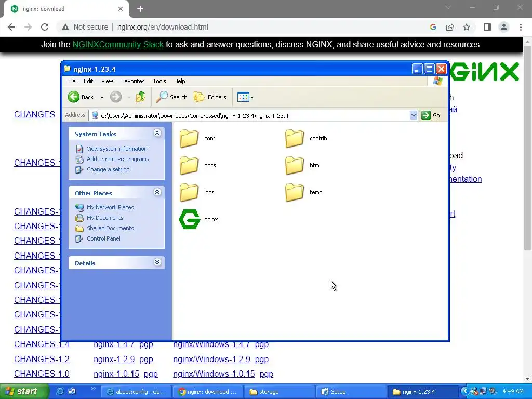This screenshot has width=532, height=399.
Task: Switch to about:config taskbar window
Action: pos(137,392)
